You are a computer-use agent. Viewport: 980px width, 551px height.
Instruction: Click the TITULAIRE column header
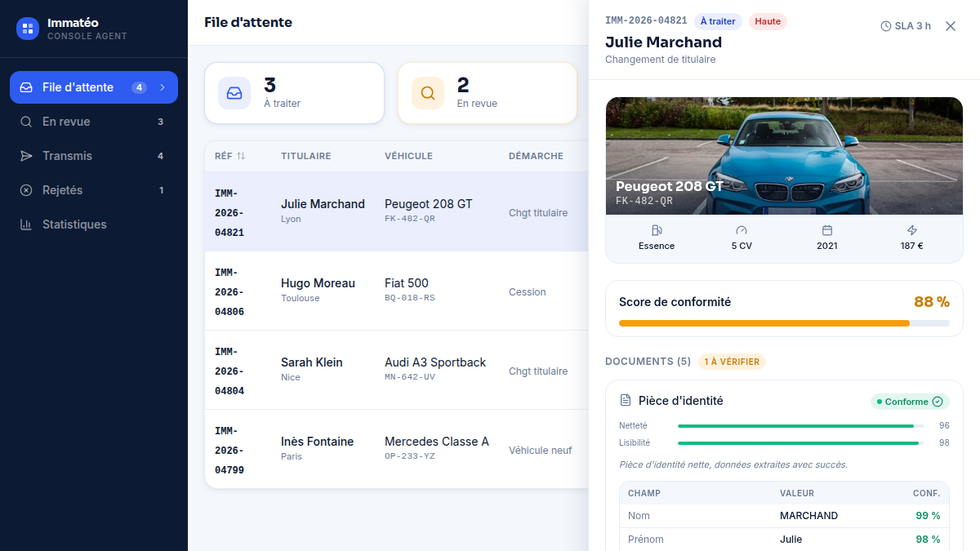[306, 156]
